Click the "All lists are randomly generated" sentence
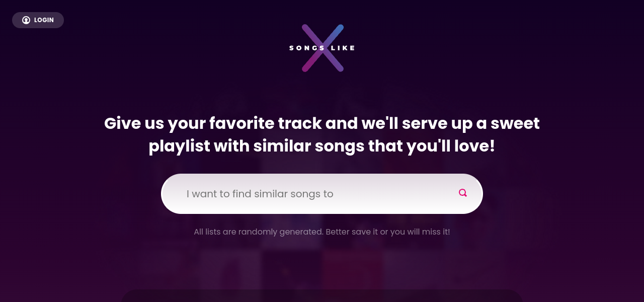 tap(258, 232)
